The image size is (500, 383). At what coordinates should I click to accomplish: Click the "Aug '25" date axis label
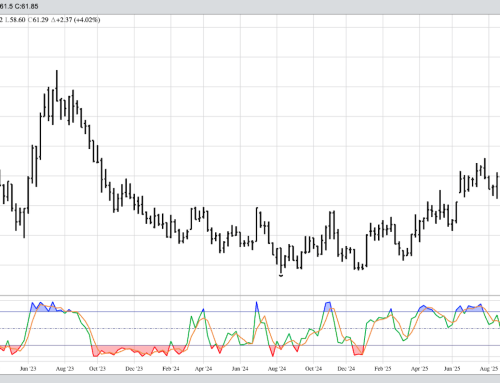click(489, 369)
